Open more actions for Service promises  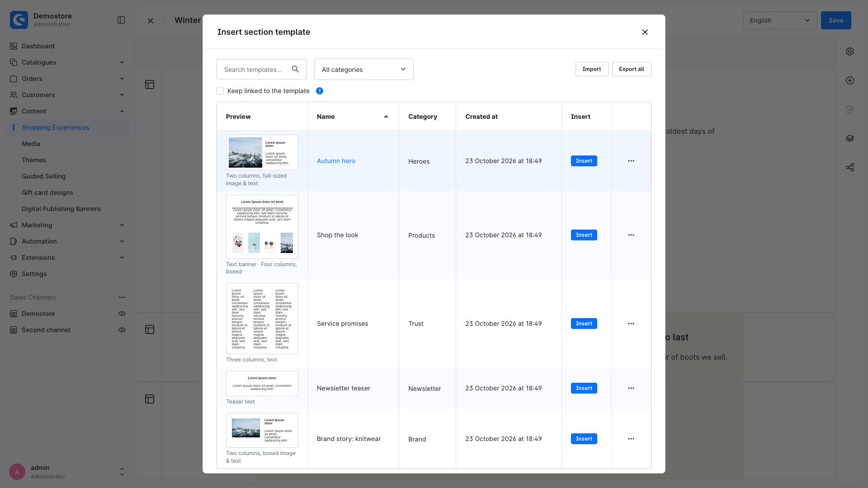[631, 324]
